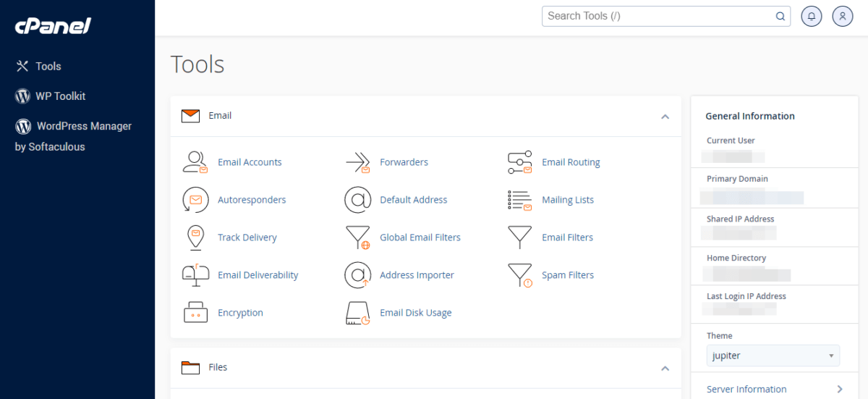Image resolution: width=868 pixels, height=399 pixels.
Task: Open the Spam Filters funnel icon
Action: pos(519,275)
